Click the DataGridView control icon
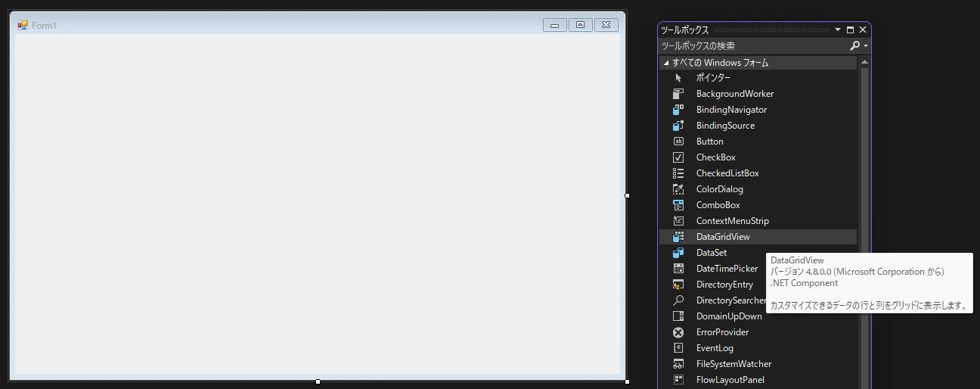The height and width of the screenshot is (389, 980). point(678,237)
